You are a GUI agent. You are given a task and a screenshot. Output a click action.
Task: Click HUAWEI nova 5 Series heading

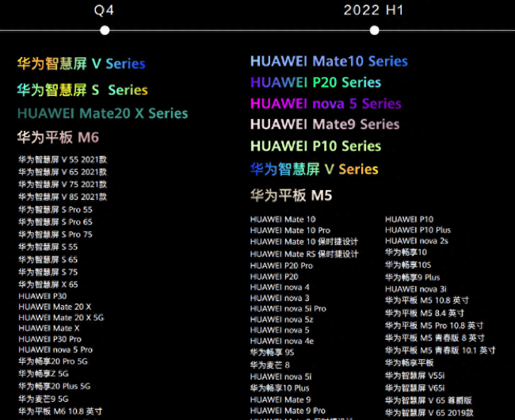[x=326, y=104]
